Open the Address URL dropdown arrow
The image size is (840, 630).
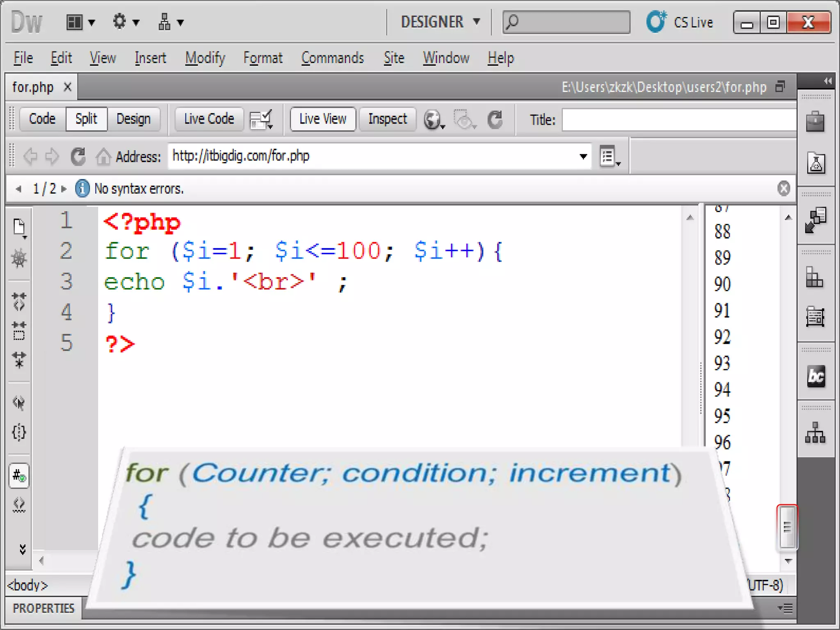coord(583,156)
